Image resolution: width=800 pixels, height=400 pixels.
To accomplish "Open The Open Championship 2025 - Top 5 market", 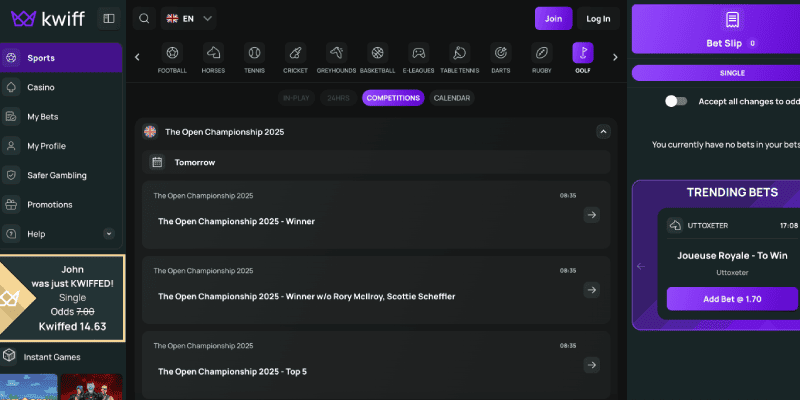I will (376, 365).
